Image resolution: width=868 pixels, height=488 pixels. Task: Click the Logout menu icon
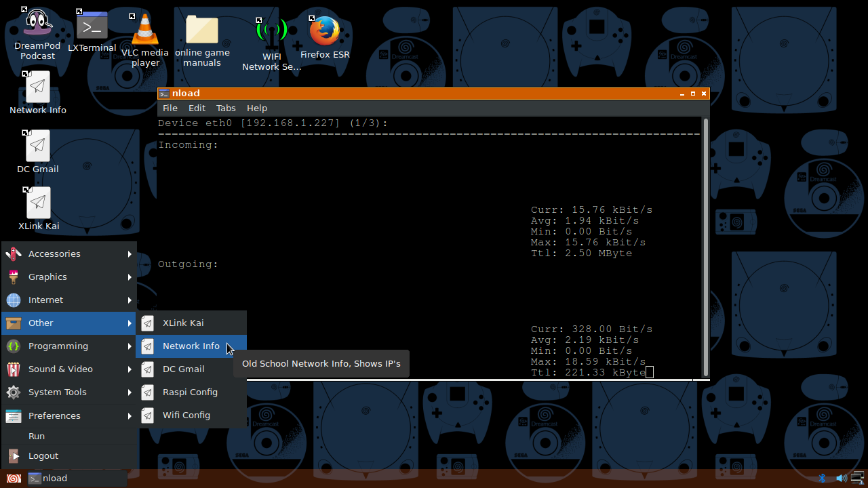point(14,456)
